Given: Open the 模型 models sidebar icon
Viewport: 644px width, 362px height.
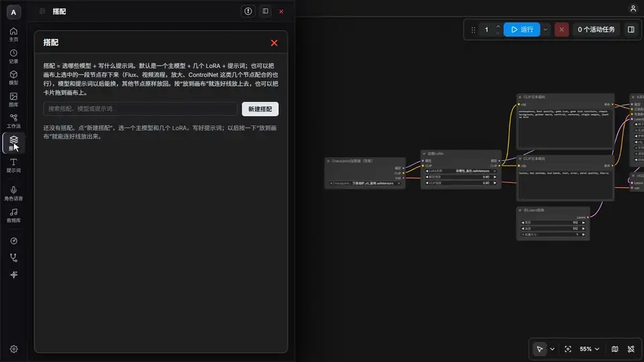Looking at the screenshot, I should click(x=13, y=78).
